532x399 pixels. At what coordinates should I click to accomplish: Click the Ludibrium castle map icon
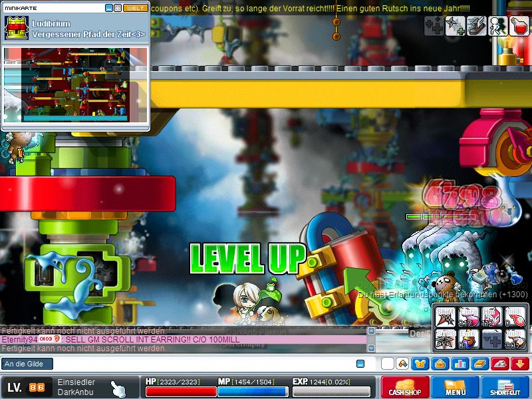[16, 28]
